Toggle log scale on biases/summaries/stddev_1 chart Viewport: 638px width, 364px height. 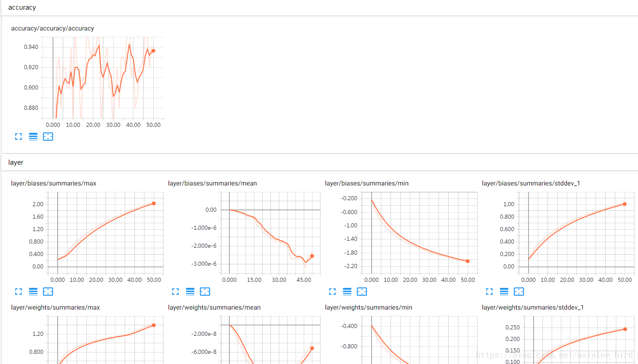tap(504, 292)
